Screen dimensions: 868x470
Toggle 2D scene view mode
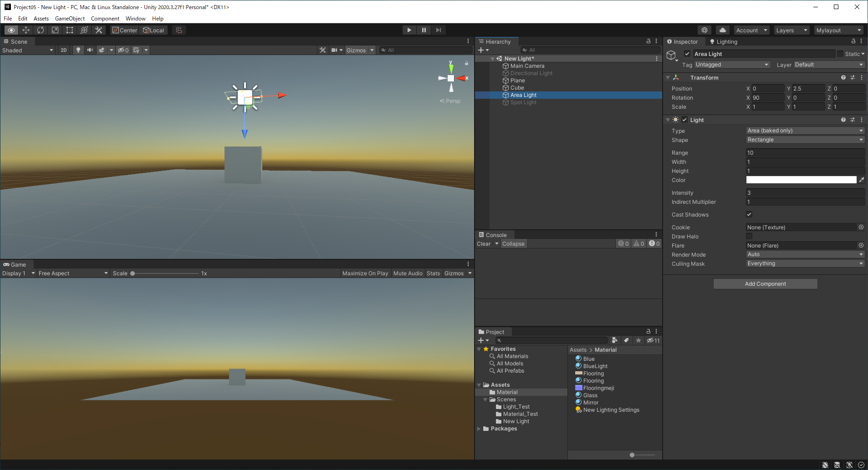click(64, 50)
